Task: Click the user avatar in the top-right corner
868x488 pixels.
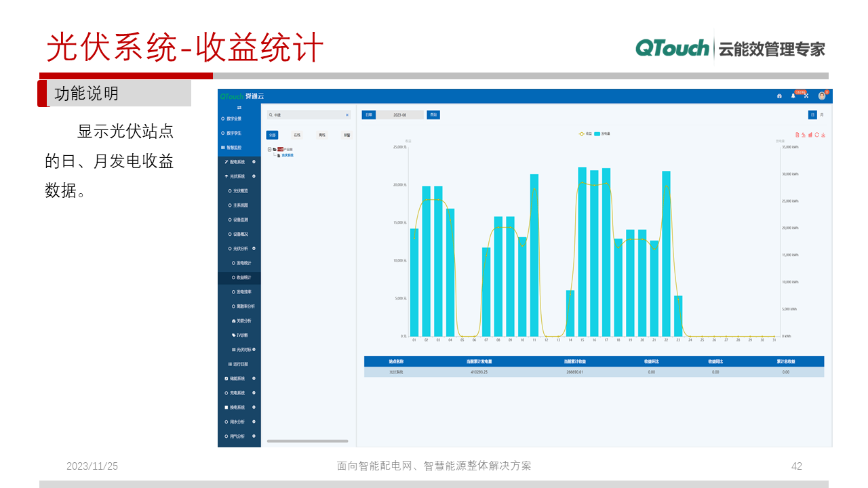Action: (822, 96)
